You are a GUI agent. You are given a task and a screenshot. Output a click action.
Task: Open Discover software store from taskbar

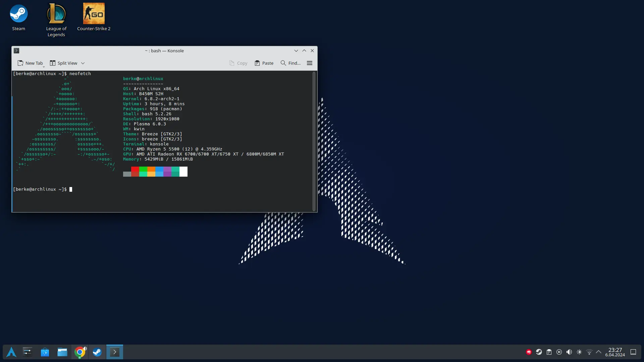pos(45,352)
